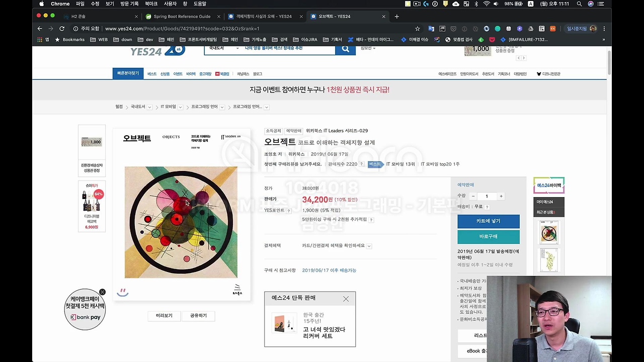Expand the 국내도서 search category dropdown

(223, 48)
